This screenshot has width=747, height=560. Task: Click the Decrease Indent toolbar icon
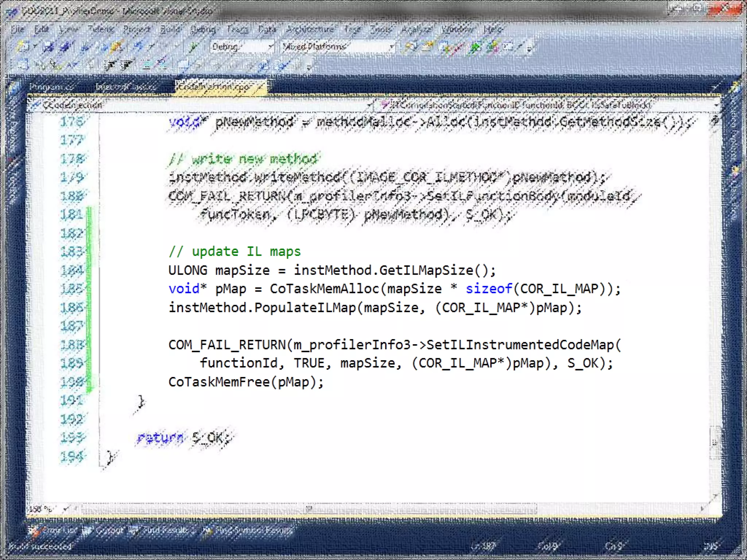coord(109,66)
